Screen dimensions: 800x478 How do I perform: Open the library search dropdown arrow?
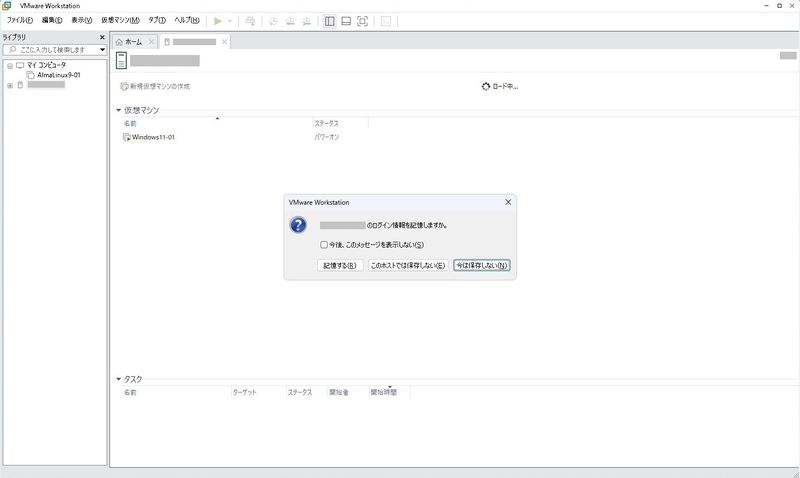click(103, 49)
